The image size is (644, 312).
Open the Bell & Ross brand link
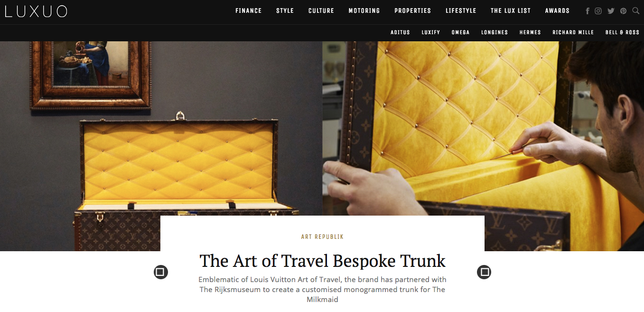click(622, 32)
